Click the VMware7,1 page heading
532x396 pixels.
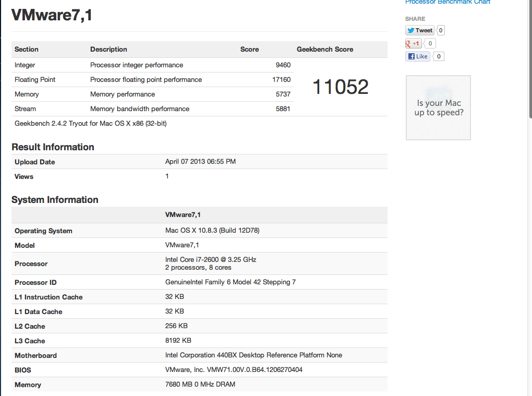[x=52, y=15]
